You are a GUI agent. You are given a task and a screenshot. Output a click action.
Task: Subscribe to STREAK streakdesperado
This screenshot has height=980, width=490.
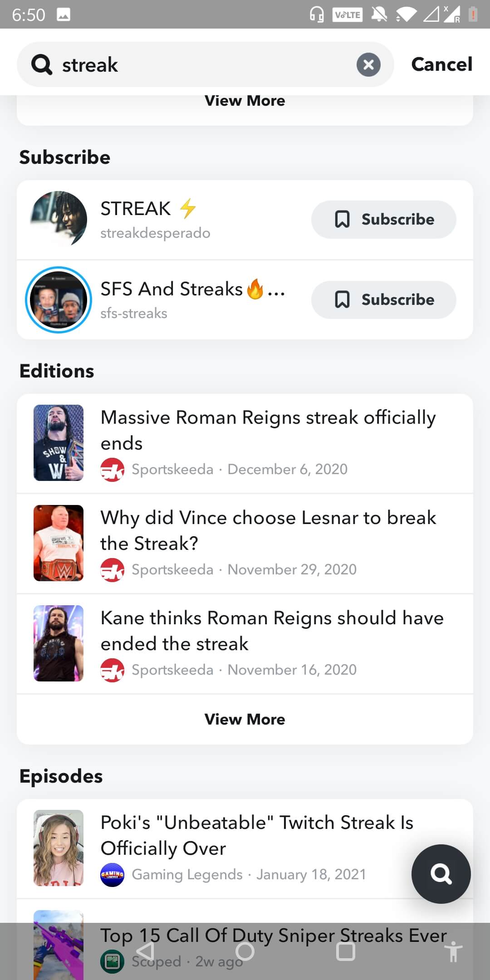coord(383,220)
